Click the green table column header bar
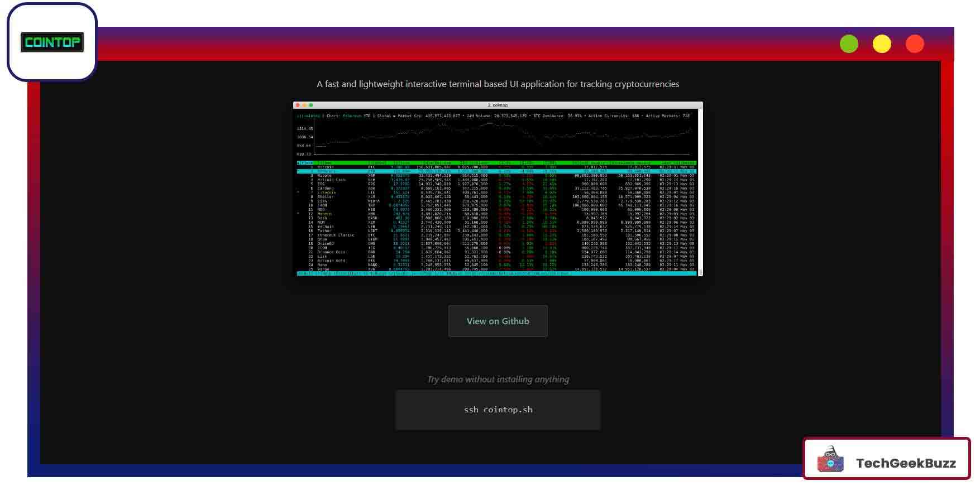This screenshot has height=486, width=980. pos(496,163)
